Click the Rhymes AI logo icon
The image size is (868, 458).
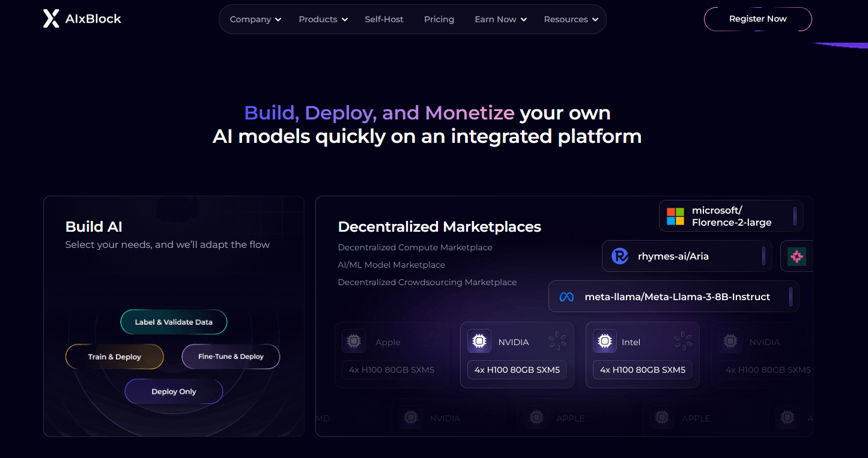coord(619,256)
